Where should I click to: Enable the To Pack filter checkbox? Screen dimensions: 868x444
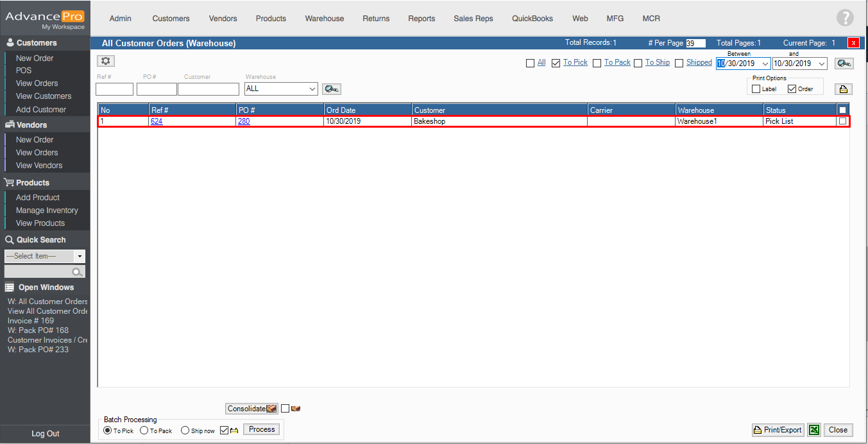[x=597, y=63]
